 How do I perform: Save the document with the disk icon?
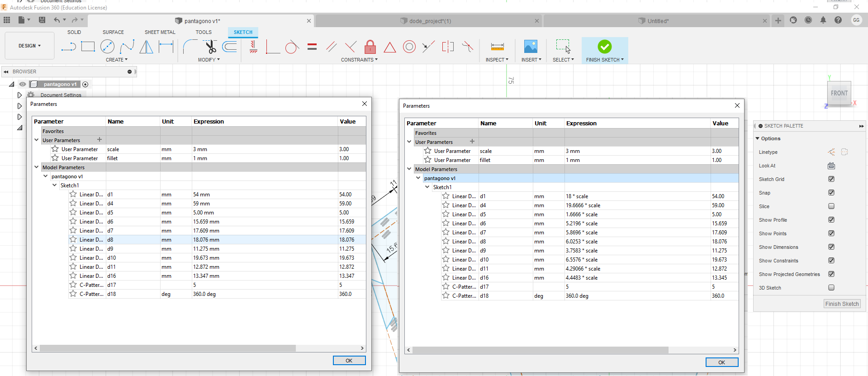[42, 20]
